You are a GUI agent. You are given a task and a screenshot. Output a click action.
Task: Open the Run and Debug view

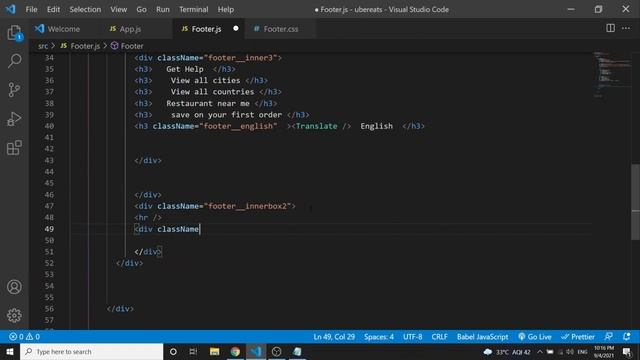[x=14, y=119]
